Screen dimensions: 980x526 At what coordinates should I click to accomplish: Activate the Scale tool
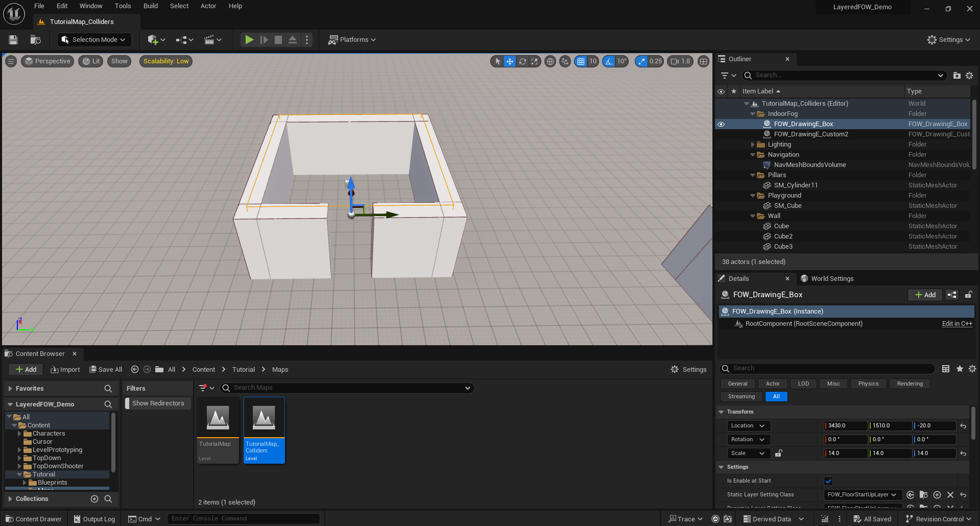tap(535, 61)
